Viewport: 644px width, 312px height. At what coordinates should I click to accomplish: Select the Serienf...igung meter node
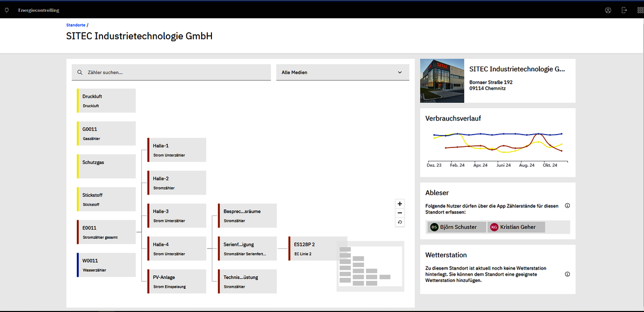[x=247, y=248]
